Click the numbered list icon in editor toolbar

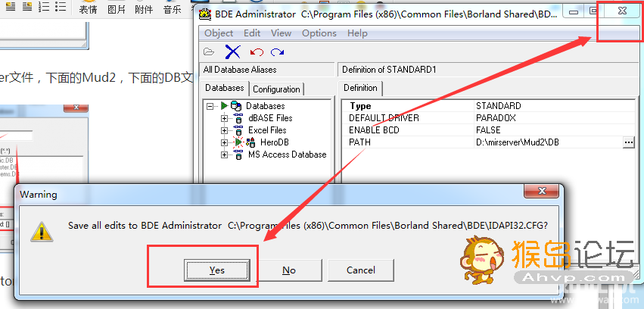44,6
